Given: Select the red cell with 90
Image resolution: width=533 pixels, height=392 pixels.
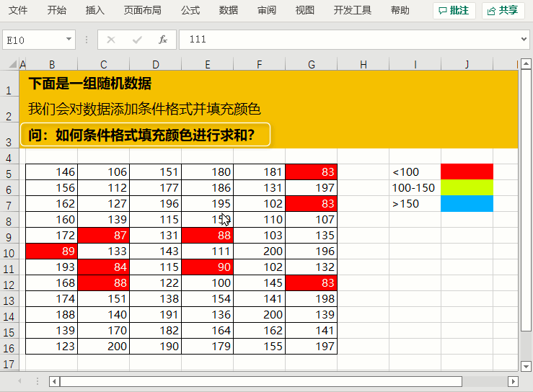Looking at the screenshot, I should (x=208, y=267).
